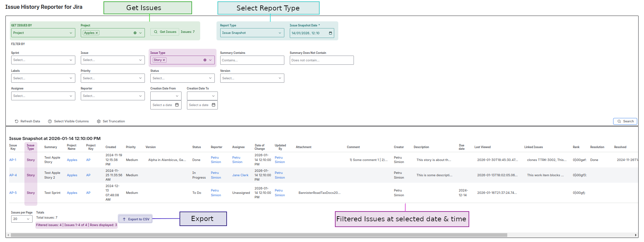
Task: Click the Status column header
Action: [x=196, y=147]
